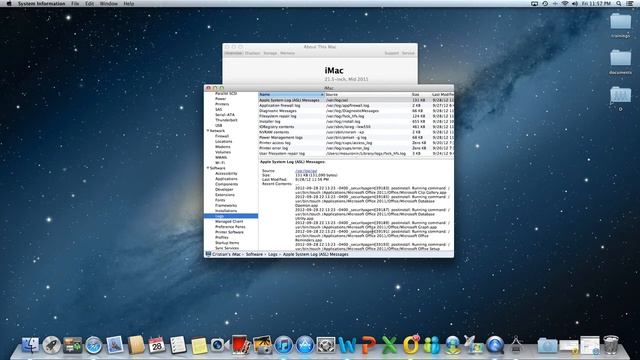
Task: Select Wi-Fi under Network
Action: pos(220,162)
